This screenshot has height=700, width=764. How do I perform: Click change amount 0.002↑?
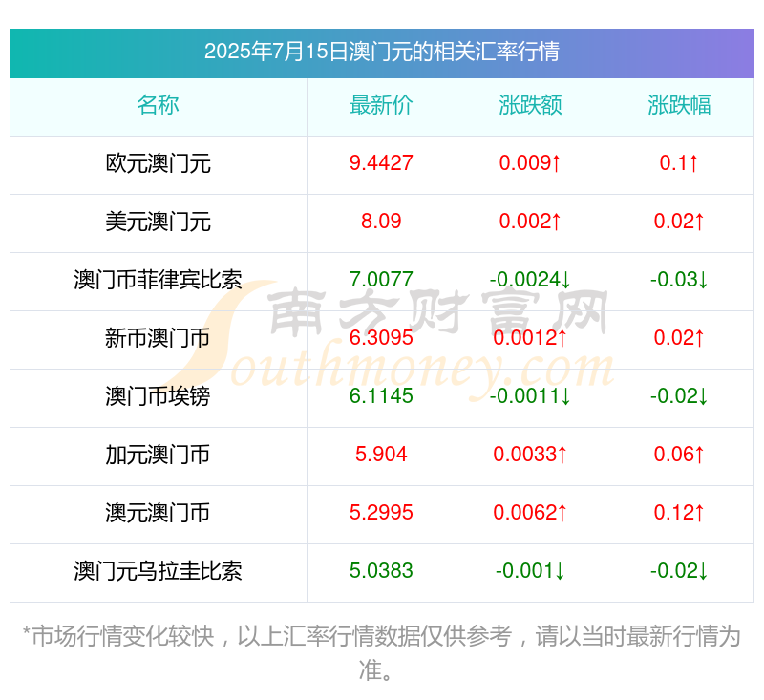click(x=530, y=222)
